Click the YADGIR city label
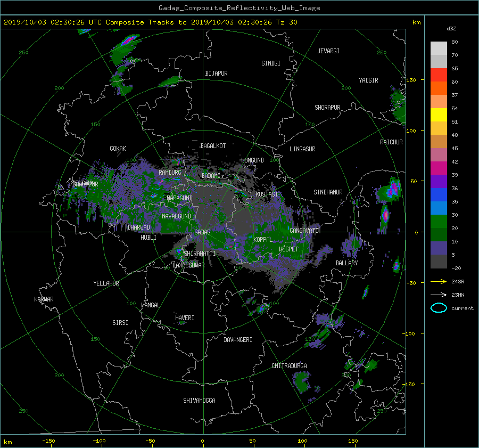The height and width of the screenshot is (448, 479). point(368,80)
